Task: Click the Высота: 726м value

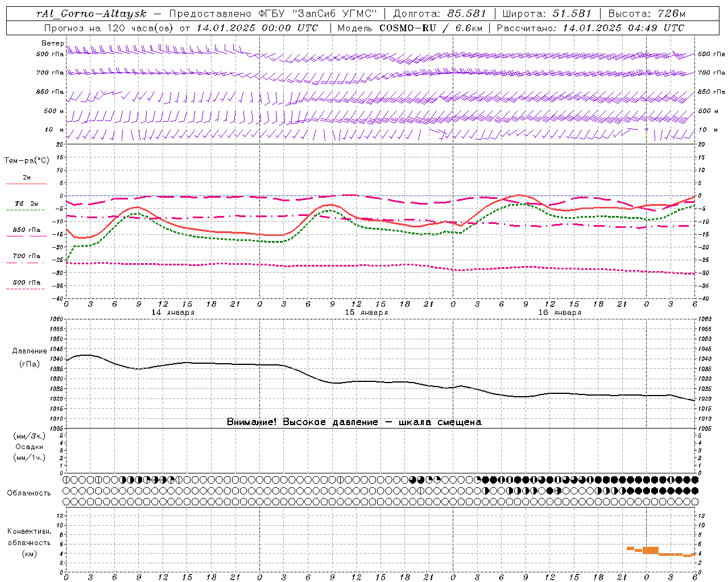Action: 647,14
